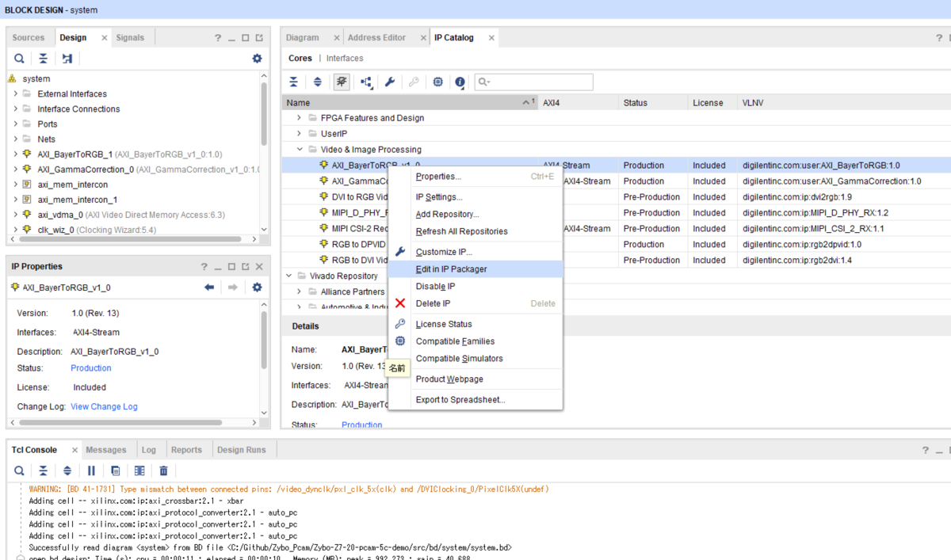This screenshot has width=951, height=560.
Task: Choose Refresh All Repositories menu entry
Action: 475,231
